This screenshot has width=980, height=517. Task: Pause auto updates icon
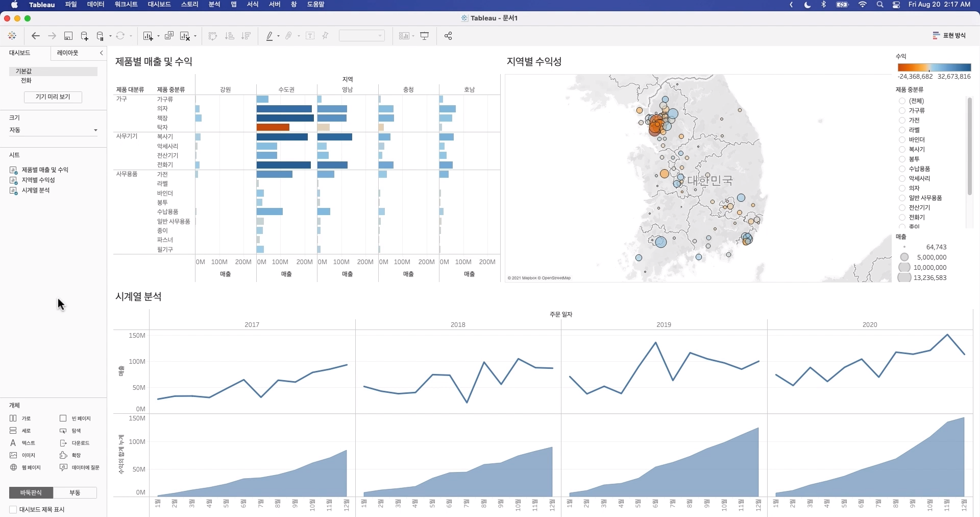coord(100,36)
